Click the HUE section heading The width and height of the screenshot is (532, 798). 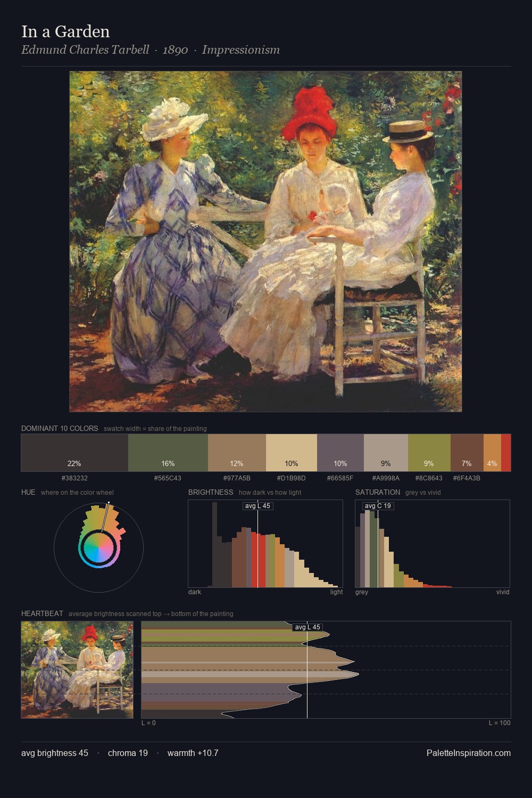(x=28, y=492)
